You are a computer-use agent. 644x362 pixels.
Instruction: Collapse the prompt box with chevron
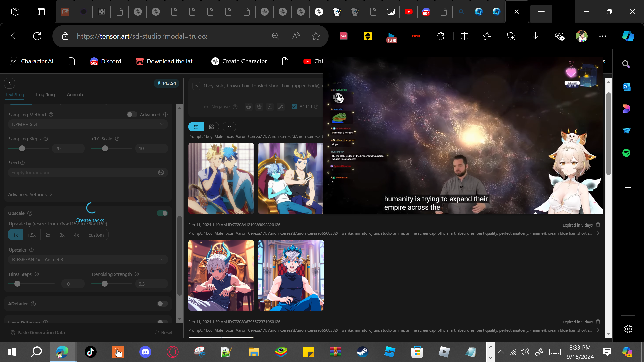pos(196,86)
